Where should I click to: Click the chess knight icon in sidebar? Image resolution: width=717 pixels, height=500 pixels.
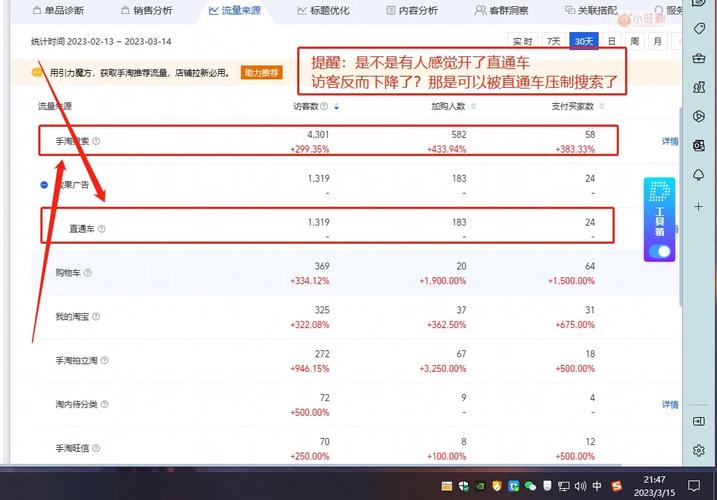click(x=699, y=87)
